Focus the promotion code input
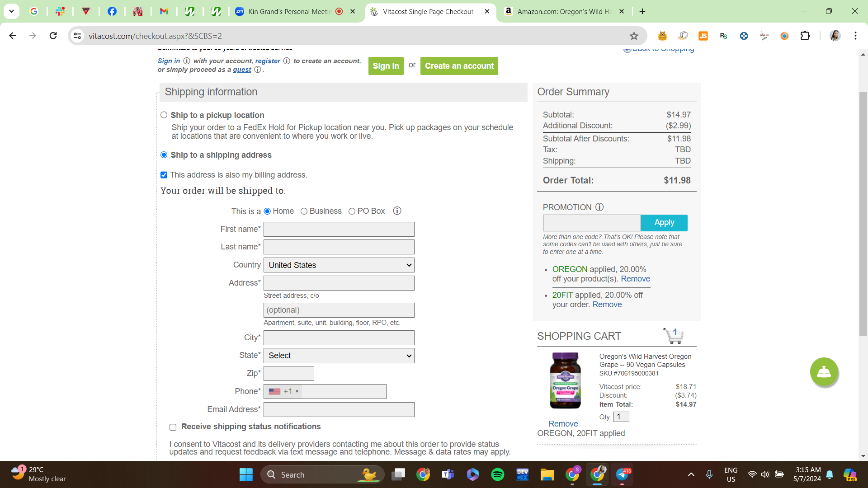868x488 pixels. pyautogui.click(x=592, y=223)
